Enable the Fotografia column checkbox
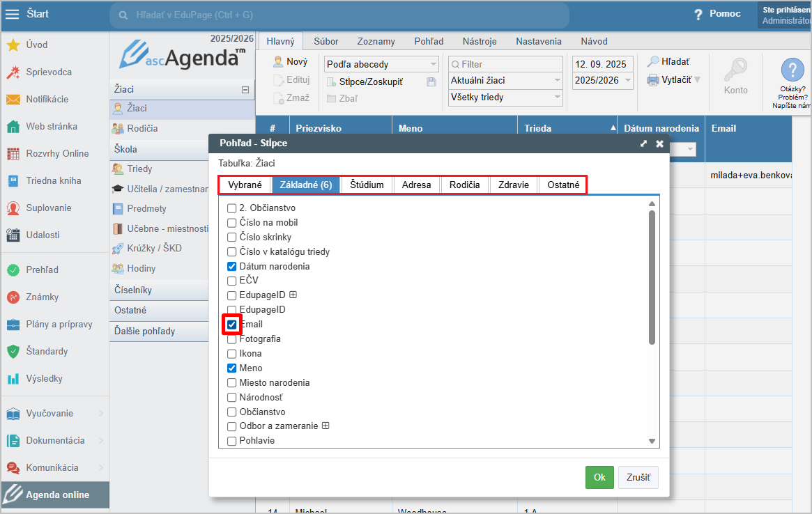The width and height of the screenshot is (812, 514). click(232, 339)
